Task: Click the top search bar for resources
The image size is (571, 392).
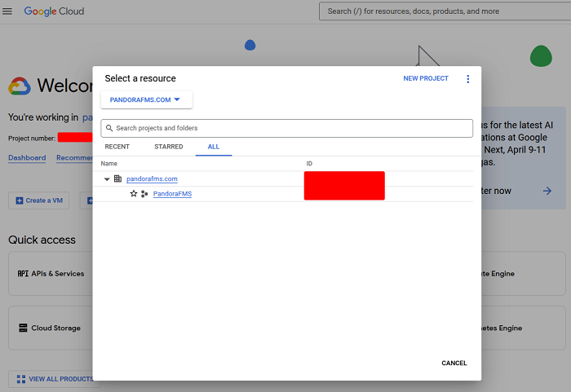Action: pos(440,11)
